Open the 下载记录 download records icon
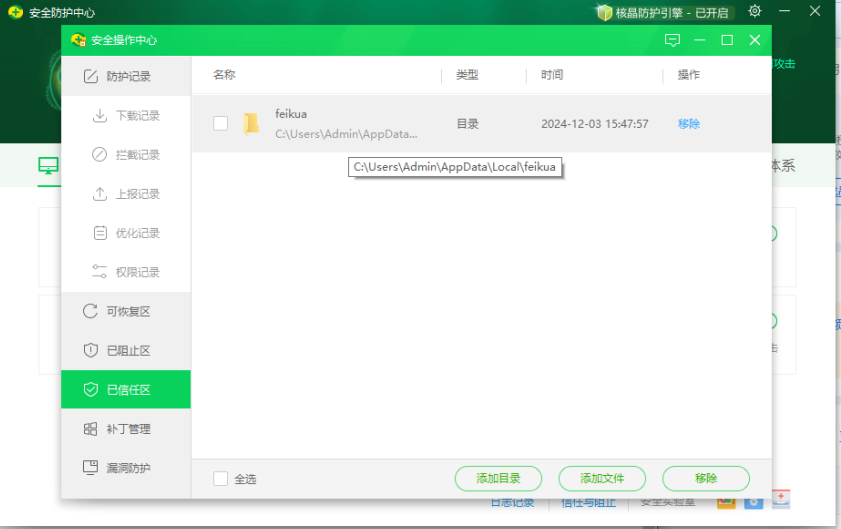This screenshot has width=841, height=529. [100, 116]
